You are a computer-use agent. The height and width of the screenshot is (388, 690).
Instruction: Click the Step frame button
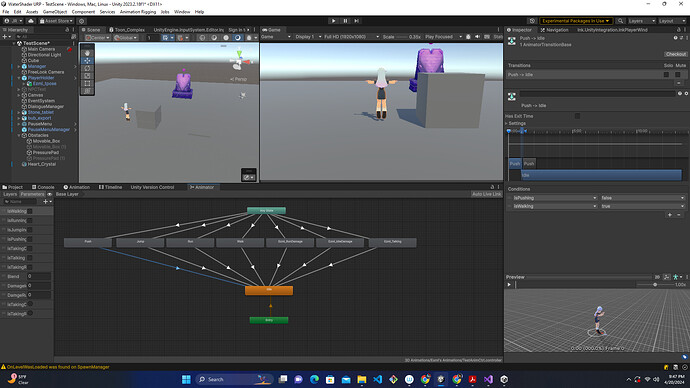pyautogui.click(x=356, y=21)
